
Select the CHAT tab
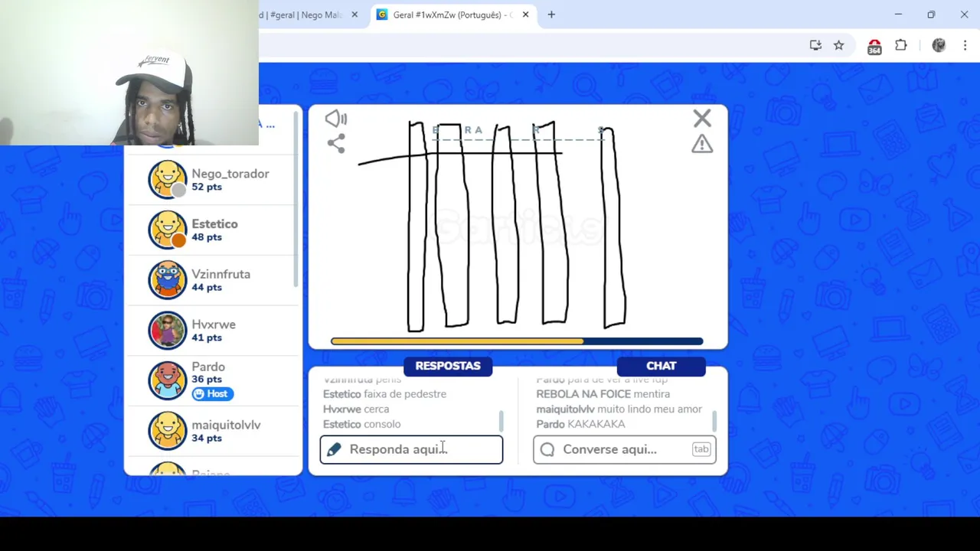tap(661, 366)
